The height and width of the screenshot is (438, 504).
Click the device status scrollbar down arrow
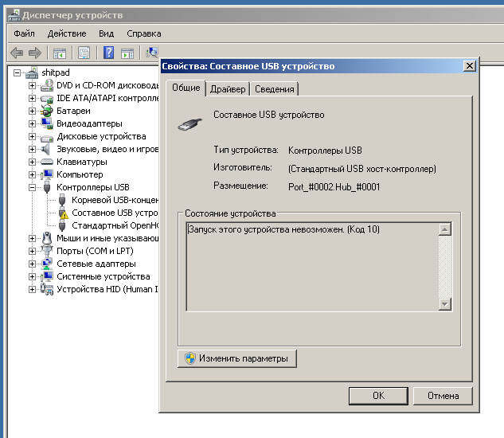(x=445, y=303)
